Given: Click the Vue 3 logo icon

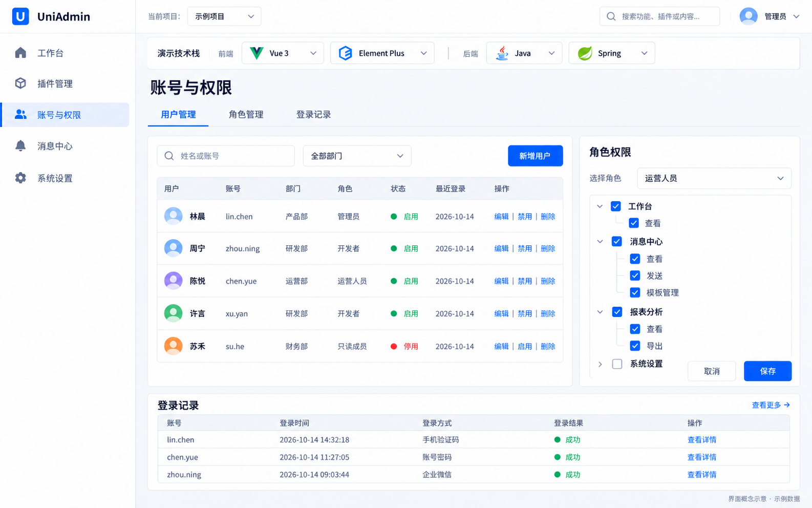Looking at the screenshot, I should (x=257, y=53).
